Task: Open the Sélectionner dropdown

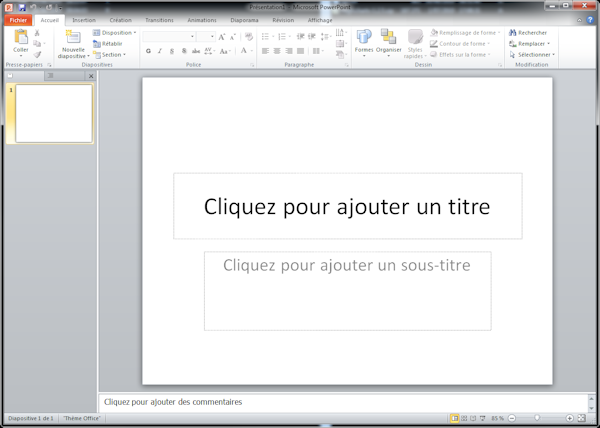Action: [x=532, y=54]
